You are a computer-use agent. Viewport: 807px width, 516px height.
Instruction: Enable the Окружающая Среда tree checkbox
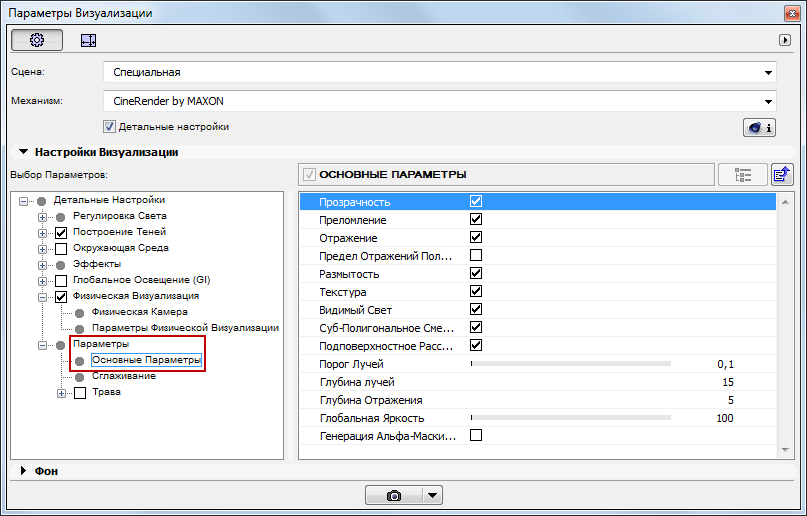coord(61,250)
